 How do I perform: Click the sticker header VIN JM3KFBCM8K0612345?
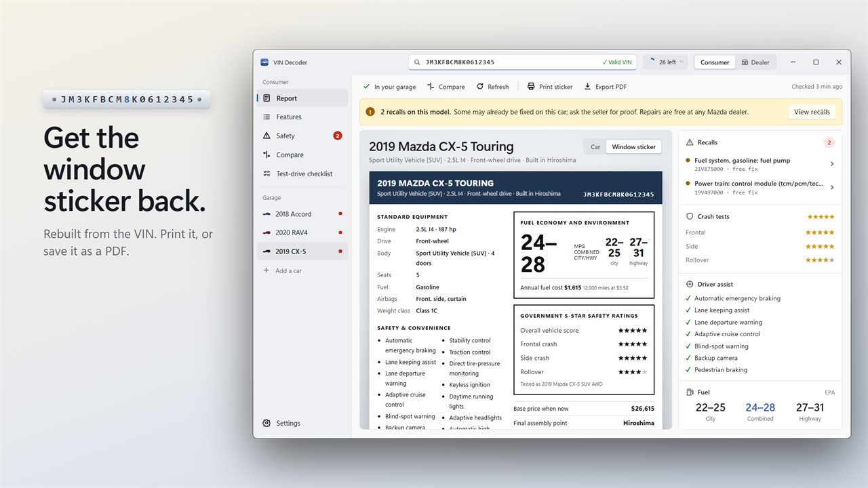tap(618, 195)
